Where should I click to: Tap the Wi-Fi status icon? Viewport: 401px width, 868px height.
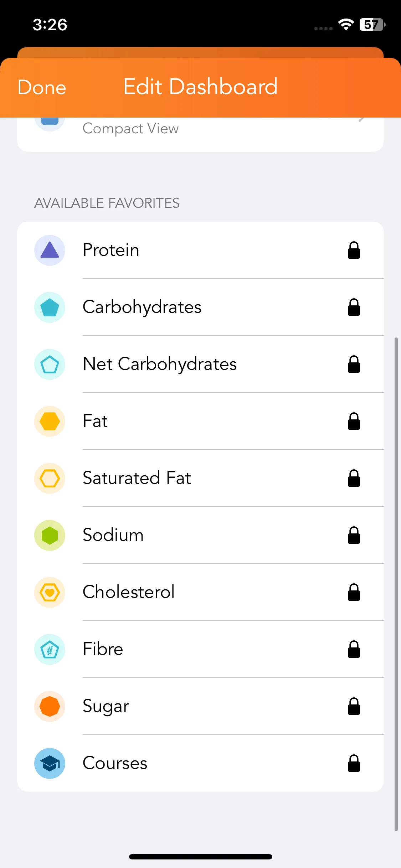tap(346, 25)
